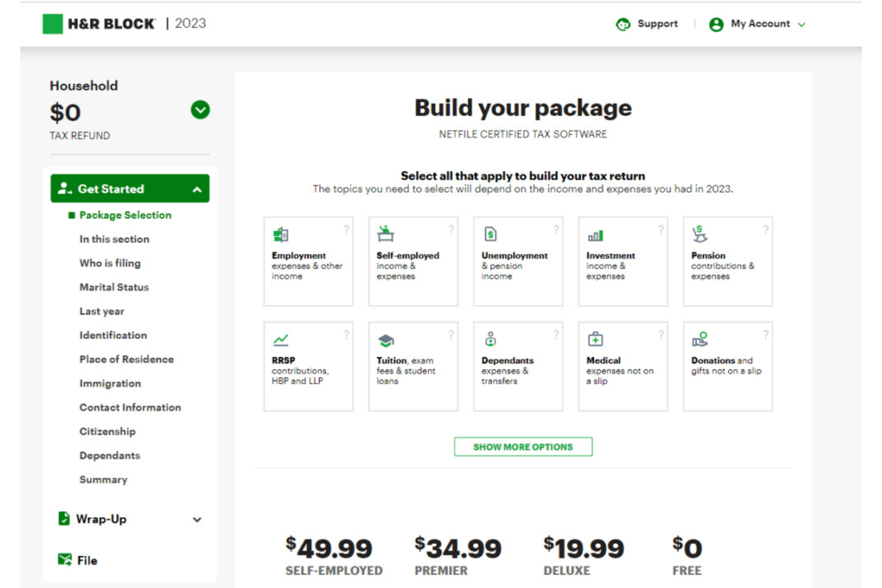
Task: Click the Employment briefcase icon
Action: coord(281,235)
